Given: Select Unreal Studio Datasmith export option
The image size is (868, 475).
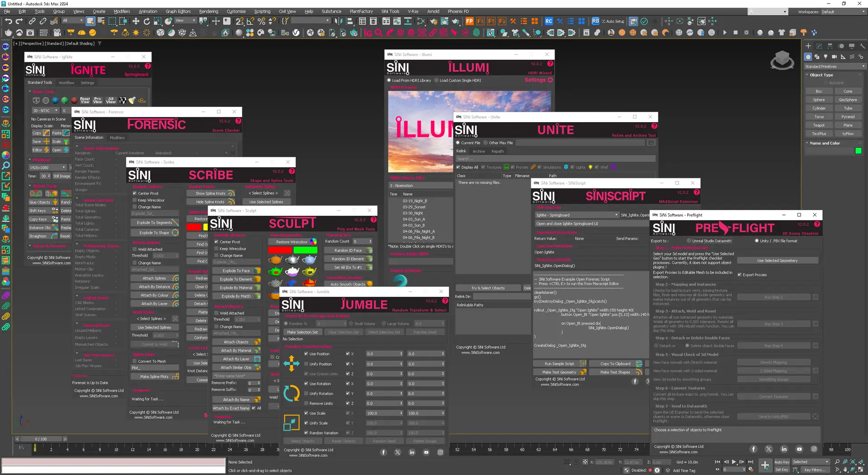Looking at the screenshot, I should click(x=689, y=241).
